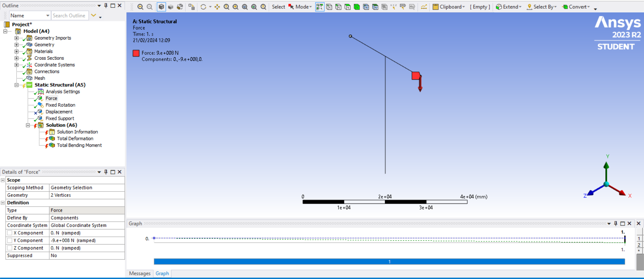
Task: Click the Search Outline input field
Action: click(69, 16)
